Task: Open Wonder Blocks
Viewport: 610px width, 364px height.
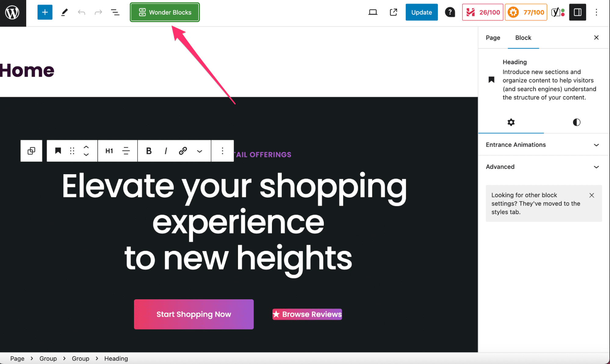Action: [164, 12]
